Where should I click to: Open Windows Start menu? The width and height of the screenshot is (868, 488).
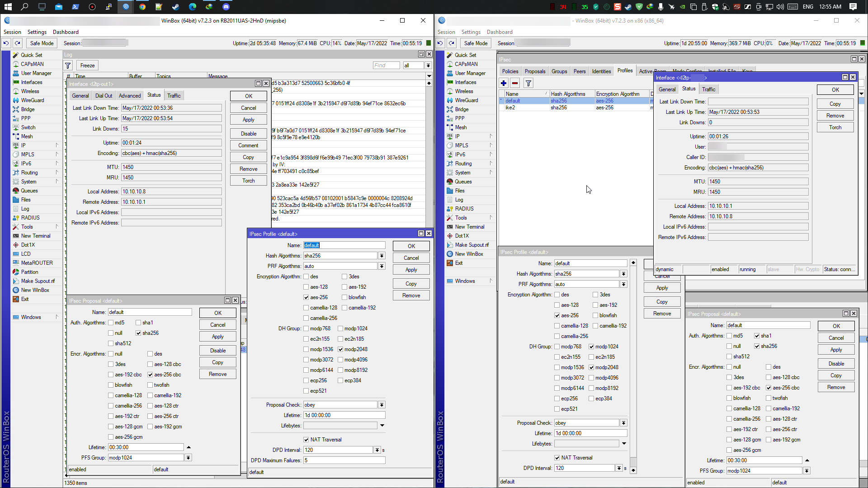coord(8,7)
